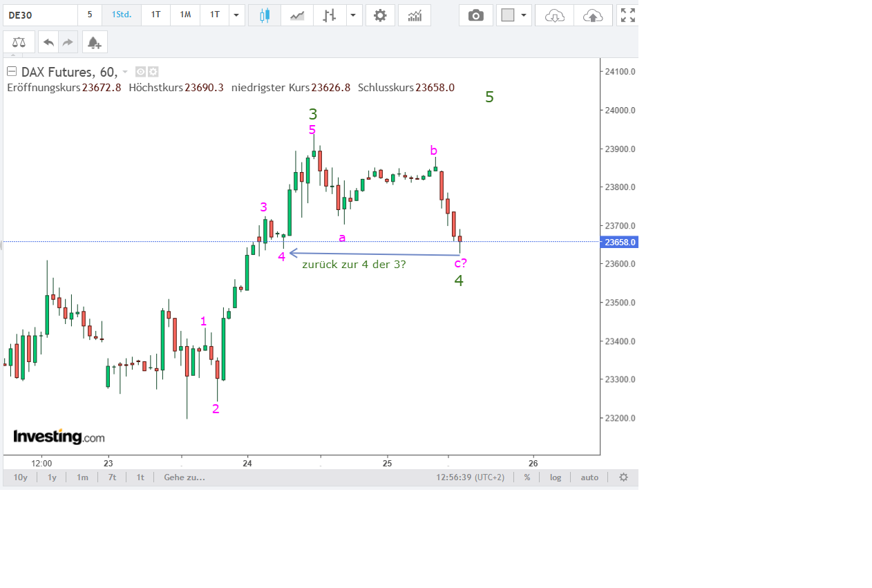
Task: Expand the time interval dropdown arrow
Action: pyautogui.click(x=236, y=15)
